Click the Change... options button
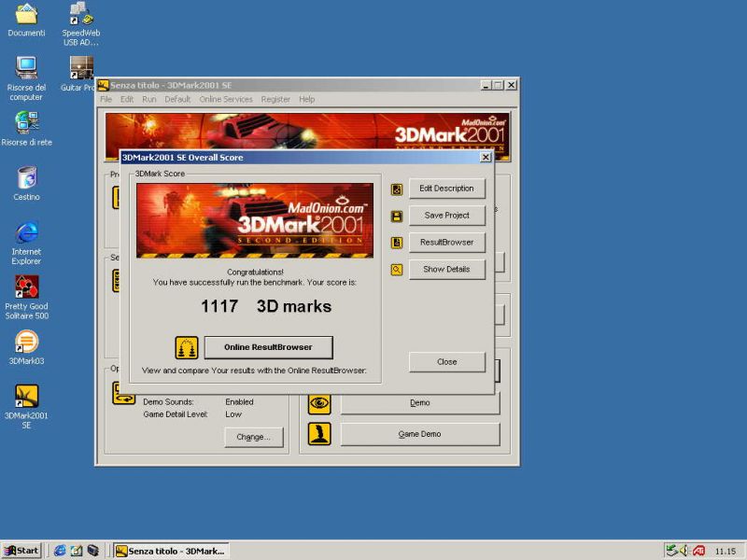 click(x=253, y=437)
